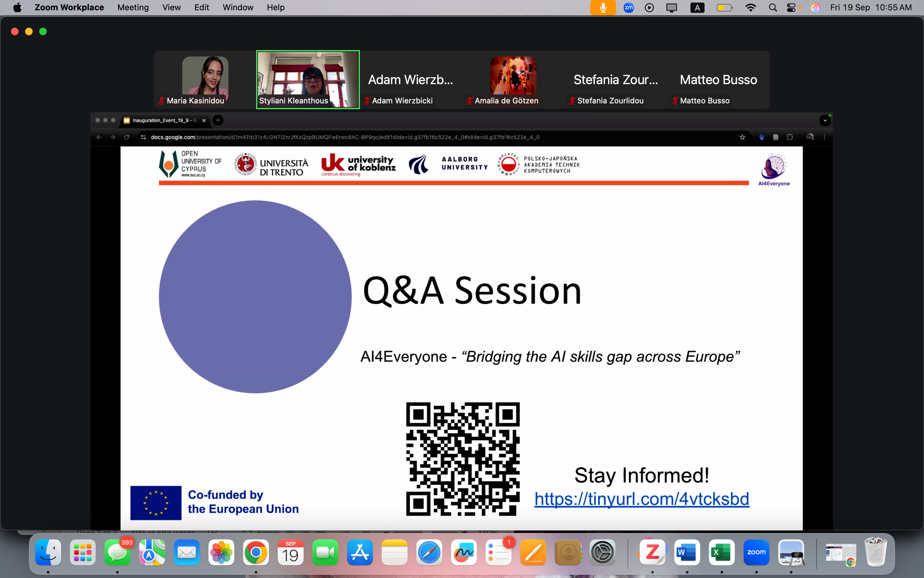Open Maps app in the Dock

point(152,552)
